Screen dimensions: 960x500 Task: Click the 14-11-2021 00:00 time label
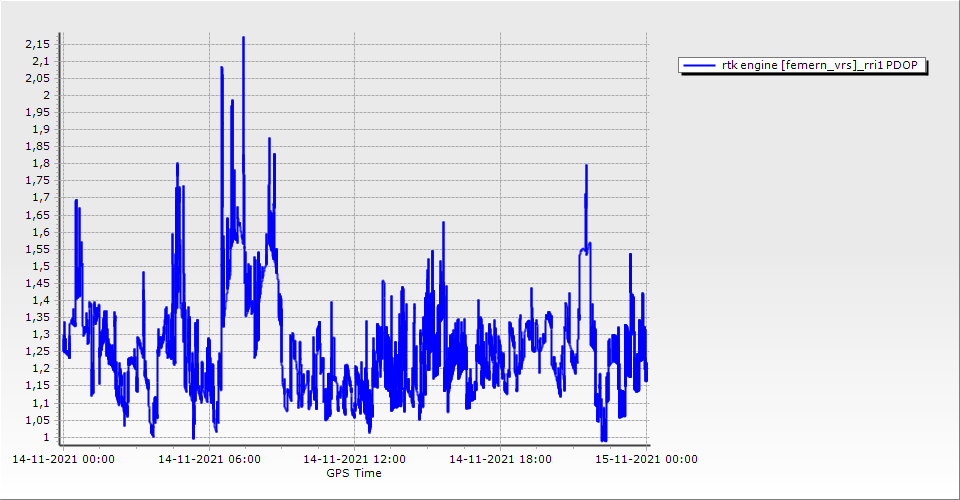(63, 459)
